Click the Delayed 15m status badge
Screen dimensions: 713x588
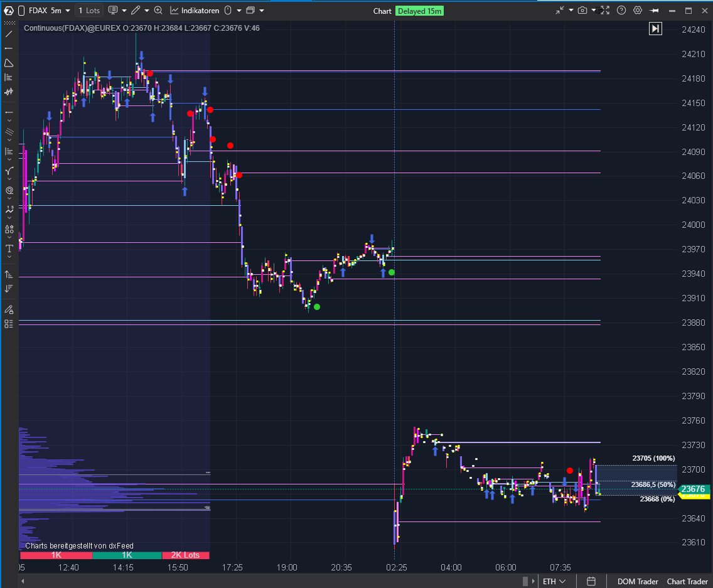coord(419,11)
